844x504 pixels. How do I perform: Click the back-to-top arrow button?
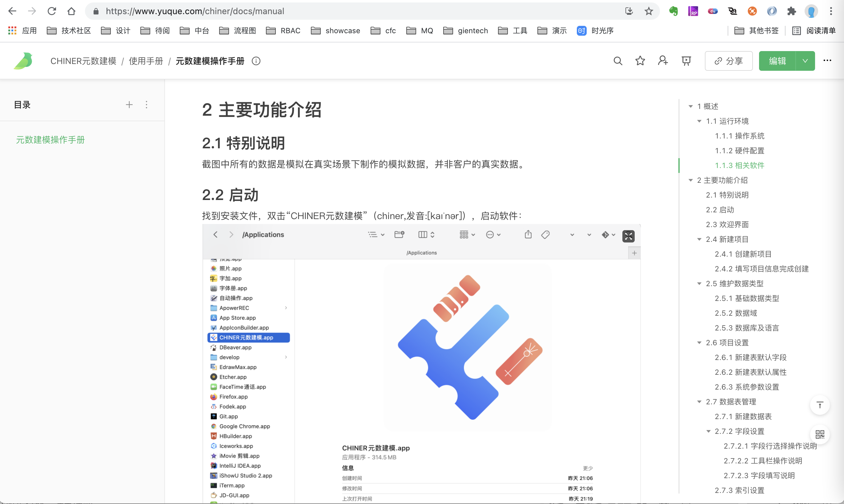pos(820,405)
